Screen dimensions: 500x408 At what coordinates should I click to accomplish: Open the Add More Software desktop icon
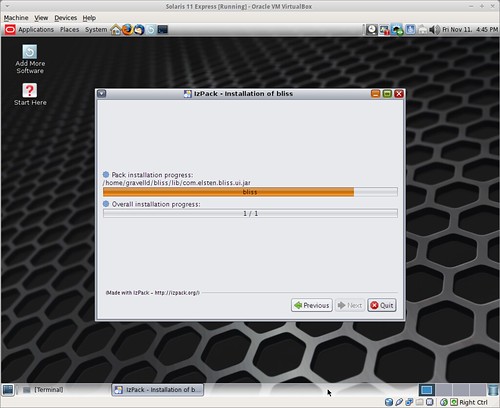coord(30,59)
